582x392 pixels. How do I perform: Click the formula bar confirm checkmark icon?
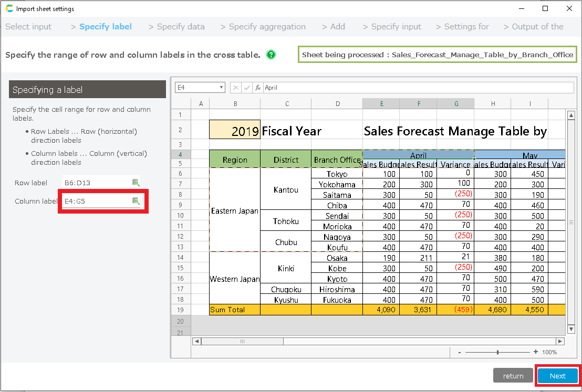(x=247, y=88)
